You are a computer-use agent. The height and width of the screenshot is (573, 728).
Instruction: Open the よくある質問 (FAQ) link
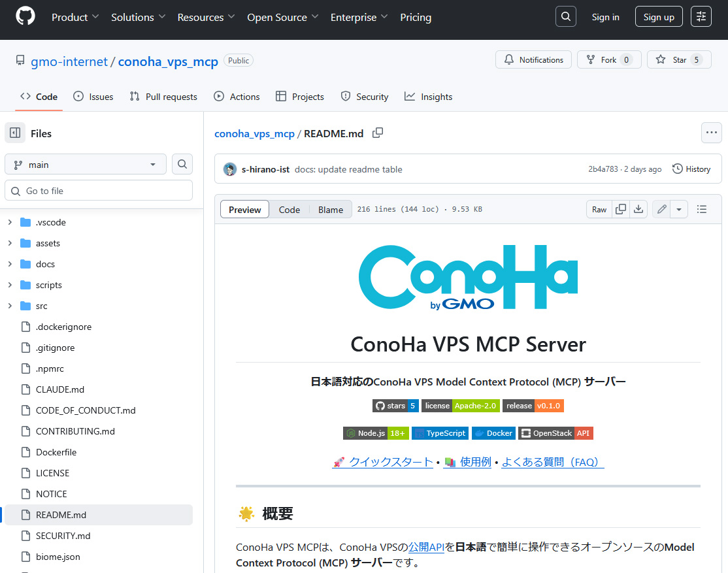click(553, 462)
